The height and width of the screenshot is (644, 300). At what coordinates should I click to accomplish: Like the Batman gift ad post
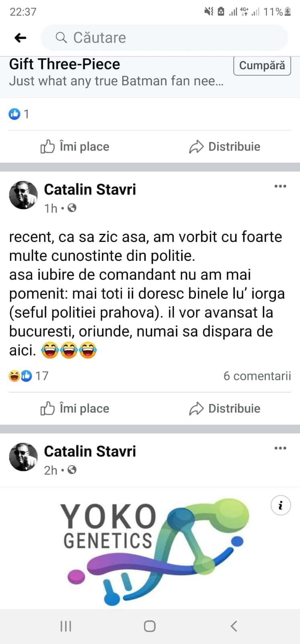click(x=75, y=147)
